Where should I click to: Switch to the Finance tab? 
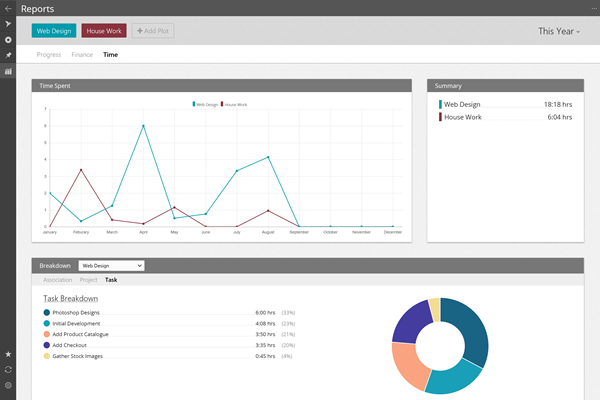click(x=82, y=54)
